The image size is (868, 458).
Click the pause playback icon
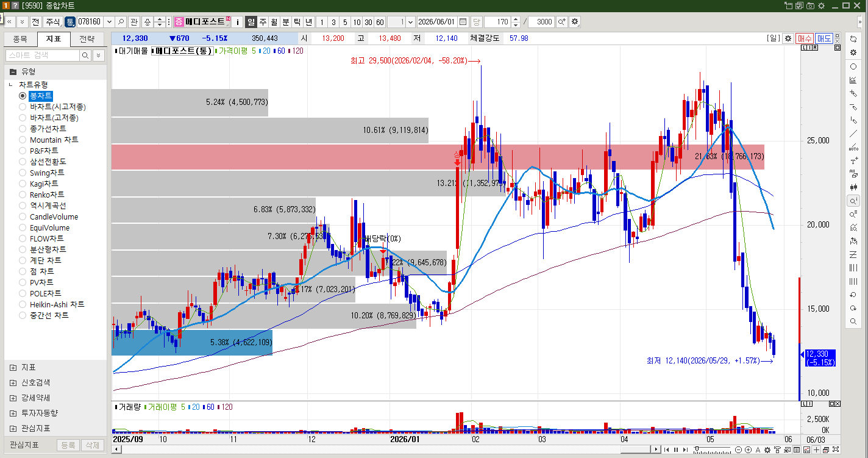click(675, 449)
